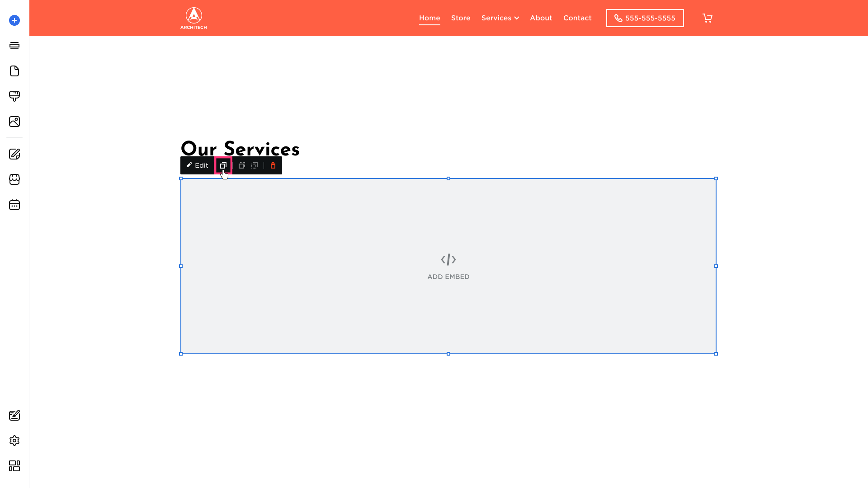Click the ADD EMBED placeholder block
This screenshot has height=488, width=868.
[x=448, y=266]
